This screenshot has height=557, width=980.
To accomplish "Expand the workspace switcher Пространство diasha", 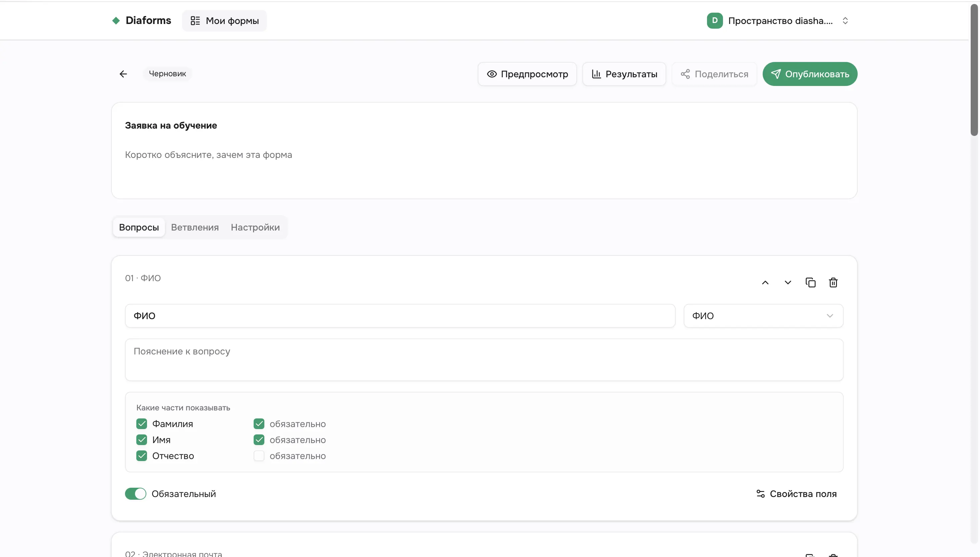I will click(x=778, y=21).
